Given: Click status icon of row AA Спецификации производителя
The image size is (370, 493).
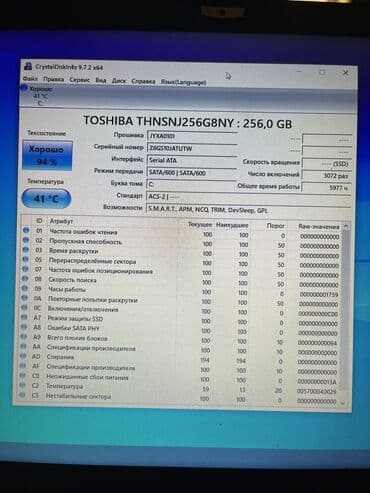Looking at the screenshot, I should click(23, 346).
